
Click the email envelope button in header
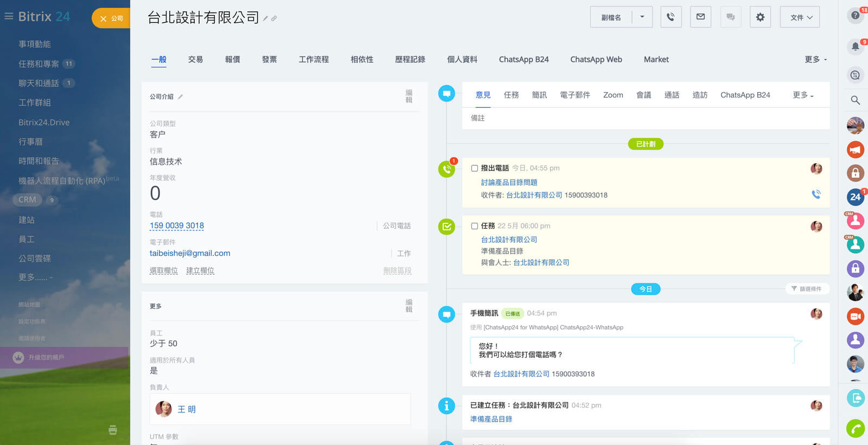(x=700, y=17)
